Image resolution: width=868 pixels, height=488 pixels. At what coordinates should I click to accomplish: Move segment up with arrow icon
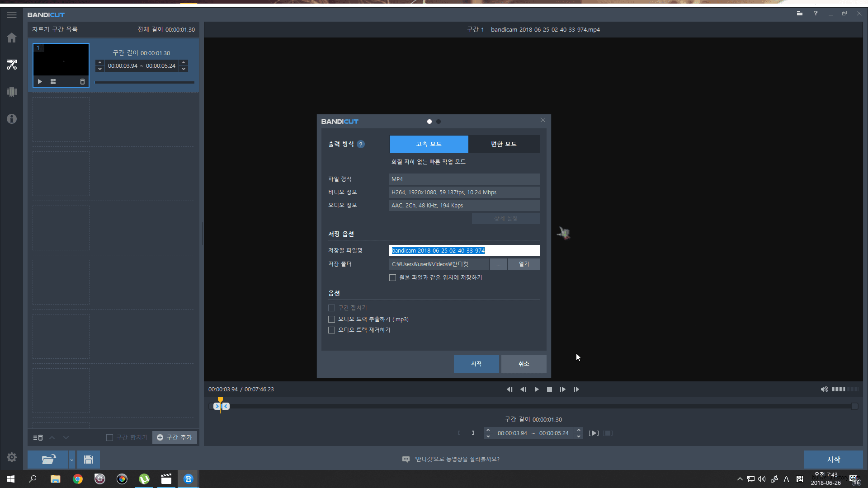tap(52, 437)
